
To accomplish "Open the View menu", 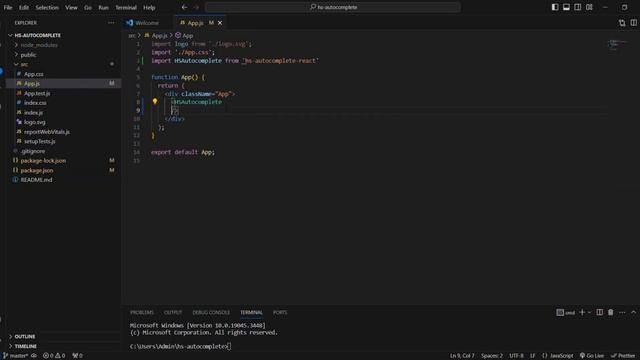I will point(71,7).
